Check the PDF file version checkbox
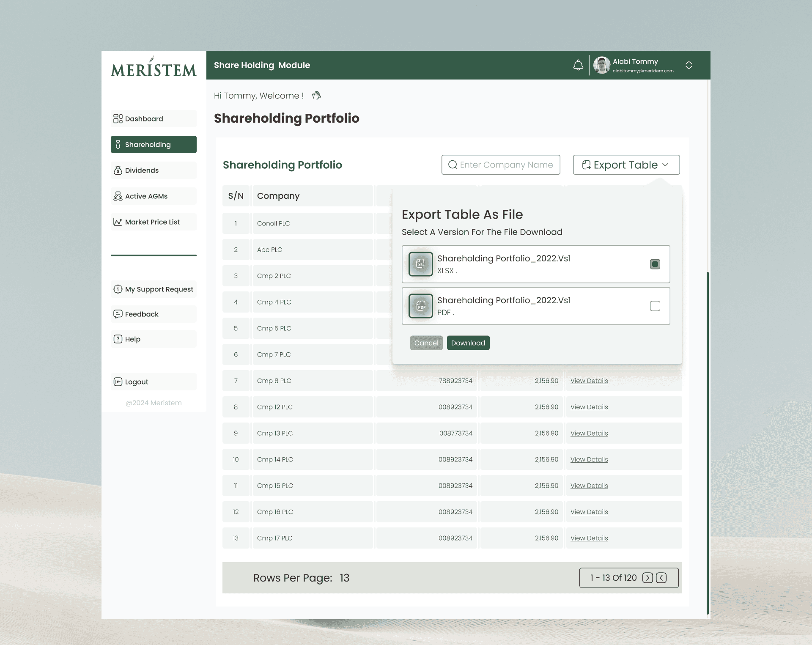The image size is (812, 645). tap(655, 306)
